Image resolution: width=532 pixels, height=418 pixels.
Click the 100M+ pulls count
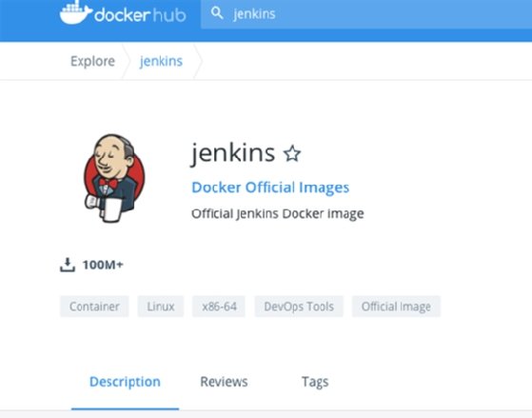[103, 265]
